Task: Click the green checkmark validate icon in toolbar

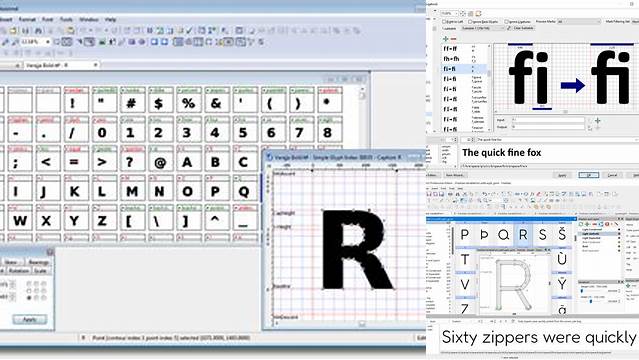Action: pyautogui.click(x=189, y=31)
